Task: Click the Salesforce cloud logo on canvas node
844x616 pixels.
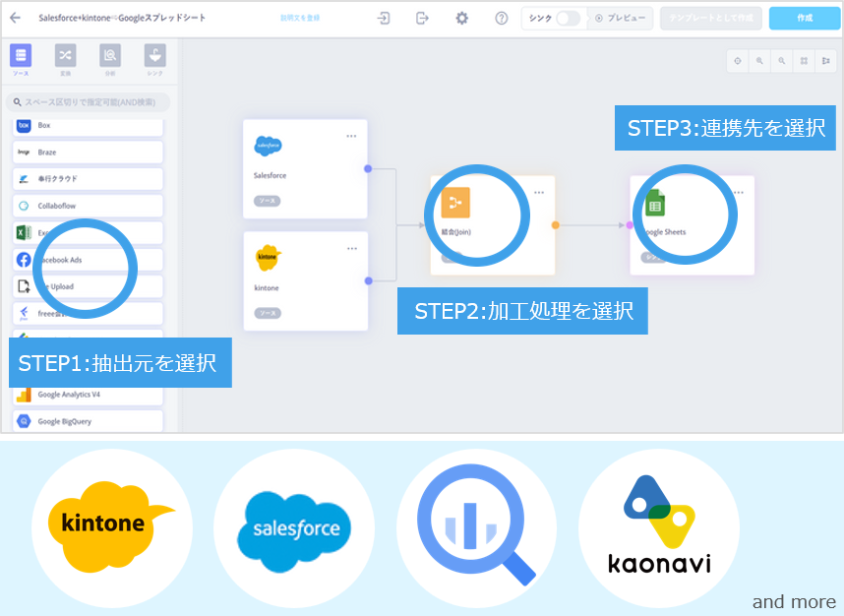Action: [x=268, y=146]
